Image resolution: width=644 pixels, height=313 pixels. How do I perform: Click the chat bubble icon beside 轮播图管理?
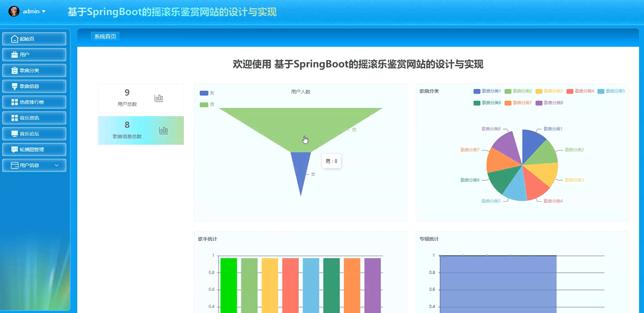(15, 149)
